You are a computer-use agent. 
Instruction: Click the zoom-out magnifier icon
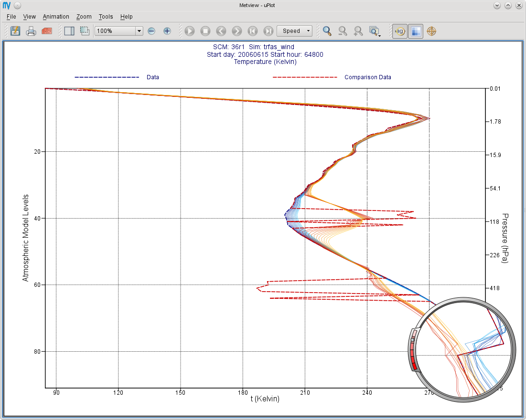[x=343, y=31]
